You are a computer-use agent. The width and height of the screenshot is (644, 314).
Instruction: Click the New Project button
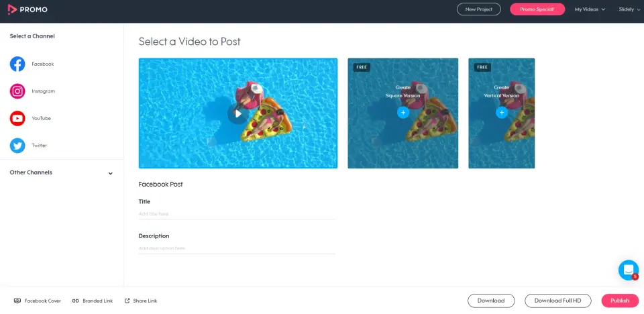click(479, 9)
